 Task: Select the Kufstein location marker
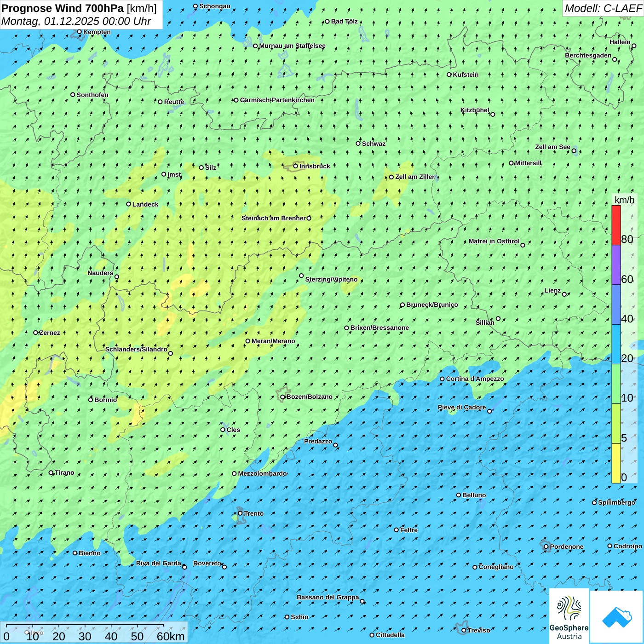click(x=449, y=75)
